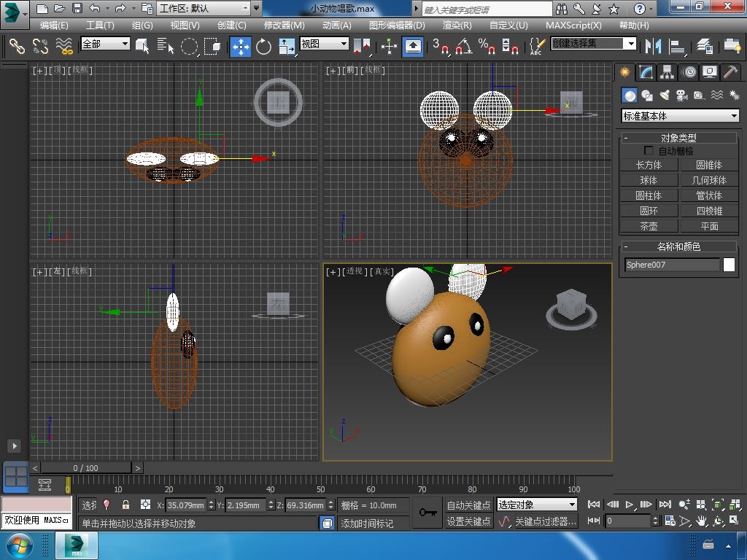The height and width of the screenshot is (560, 747).
Task: Open the Modify panel tab
Action: (x=646, y=72)
